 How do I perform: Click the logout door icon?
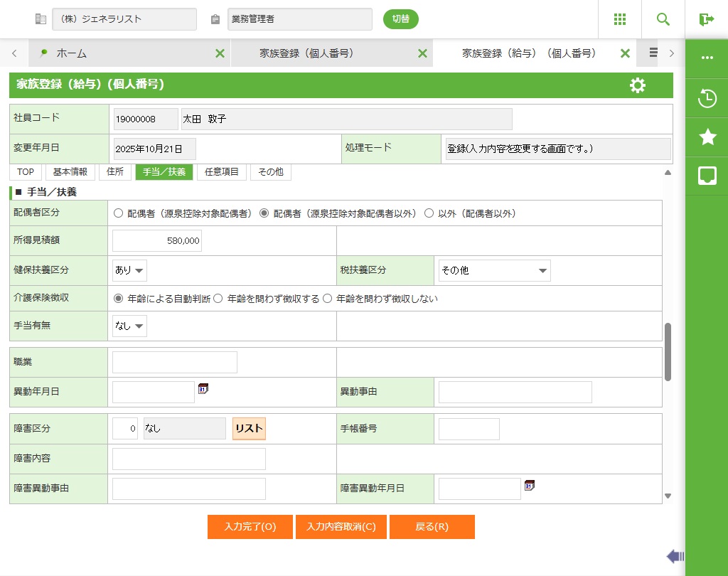tap(706, 19)
